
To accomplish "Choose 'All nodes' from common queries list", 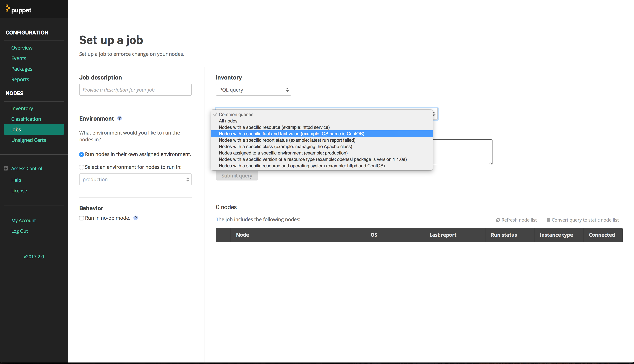I will click(228, 121).
